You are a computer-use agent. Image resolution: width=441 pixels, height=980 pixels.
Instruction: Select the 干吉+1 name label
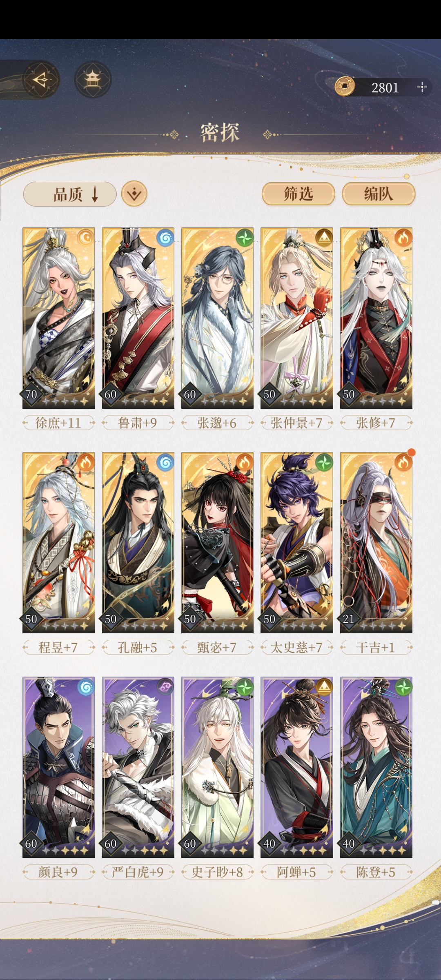coord(376,647)
